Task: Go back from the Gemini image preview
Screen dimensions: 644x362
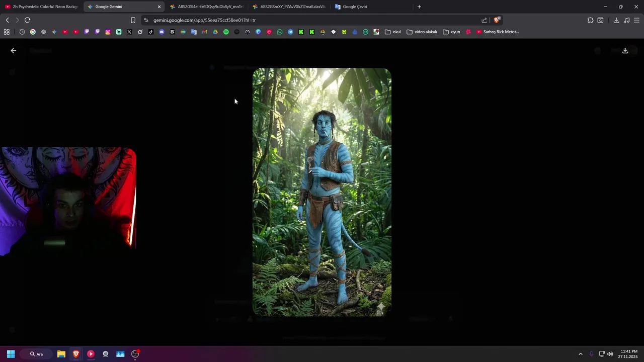Action: [14, 51]
